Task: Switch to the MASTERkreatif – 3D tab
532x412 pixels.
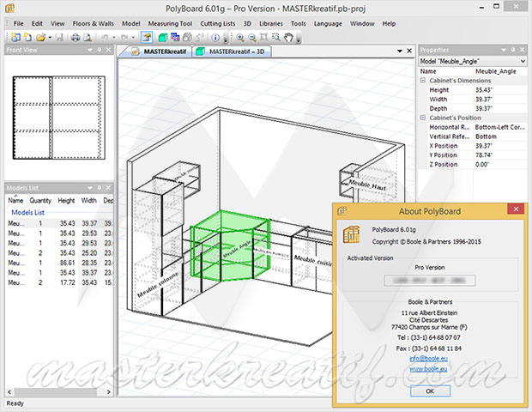Action: (232, 51)
